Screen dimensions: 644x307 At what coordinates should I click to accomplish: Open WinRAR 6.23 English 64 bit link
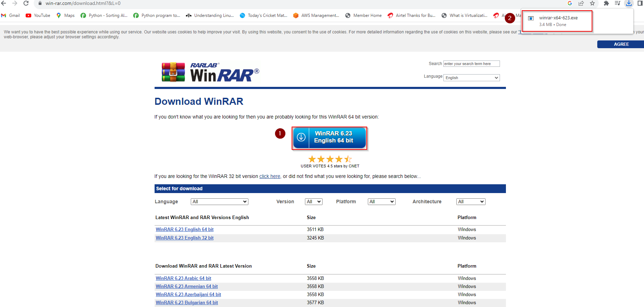point(185,229)
